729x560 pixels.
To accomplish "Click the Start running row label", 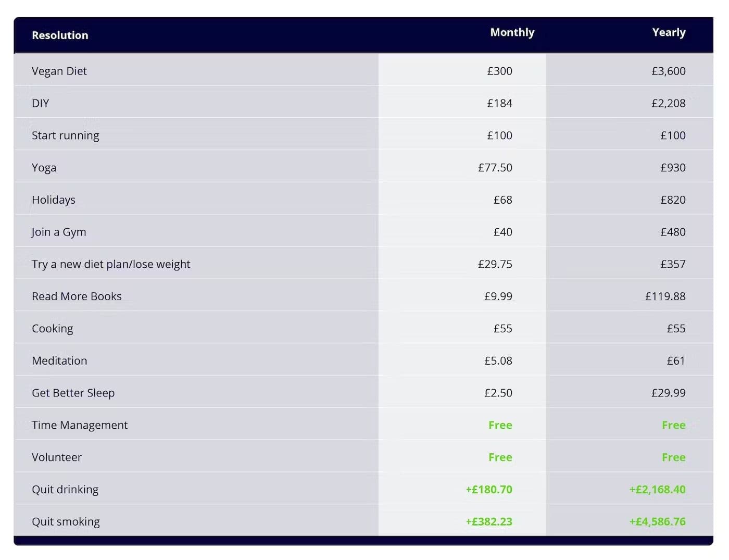I will [66, 135].
